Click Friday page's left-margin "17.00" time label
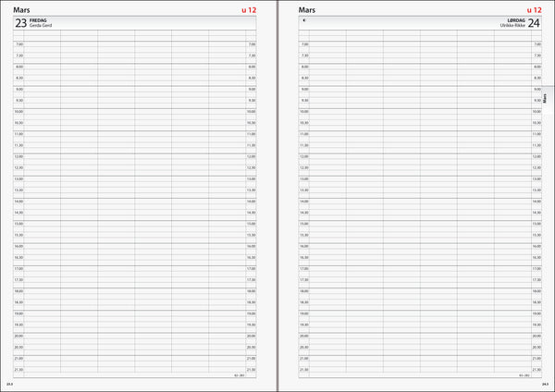The image size is (555, 392). pos(18,269)
